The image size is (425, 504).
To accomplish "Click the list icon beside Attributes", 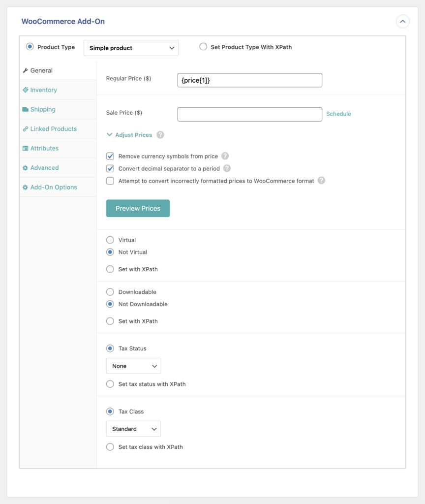I will tap(26, 148).
